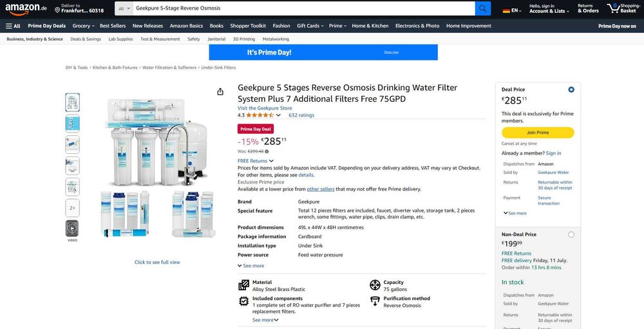Open the All search category dropdown
This screenshot has width=644, height=329.
(124, 8)
